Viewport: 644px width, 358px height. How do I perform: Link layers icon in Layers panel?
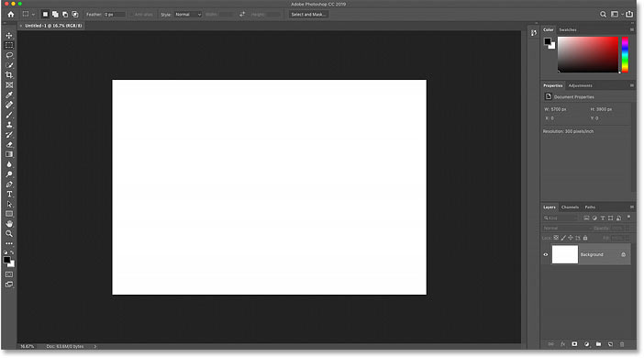[550, 344]
